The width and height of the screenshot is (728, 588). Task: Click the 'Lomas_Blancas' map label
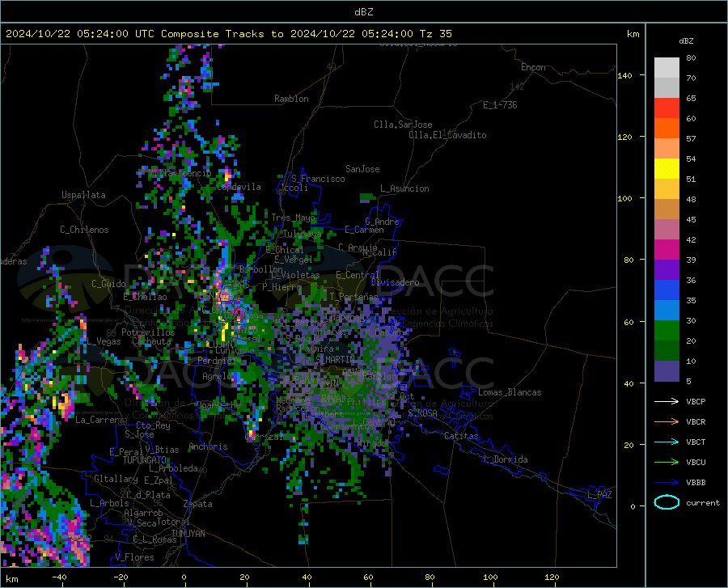[510, 392]
